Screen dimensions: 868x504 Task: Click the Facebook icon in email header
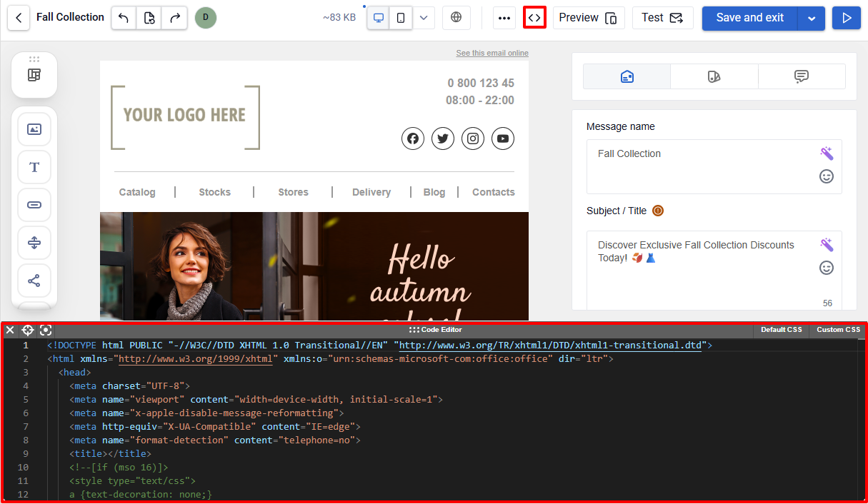coord(412,138)
